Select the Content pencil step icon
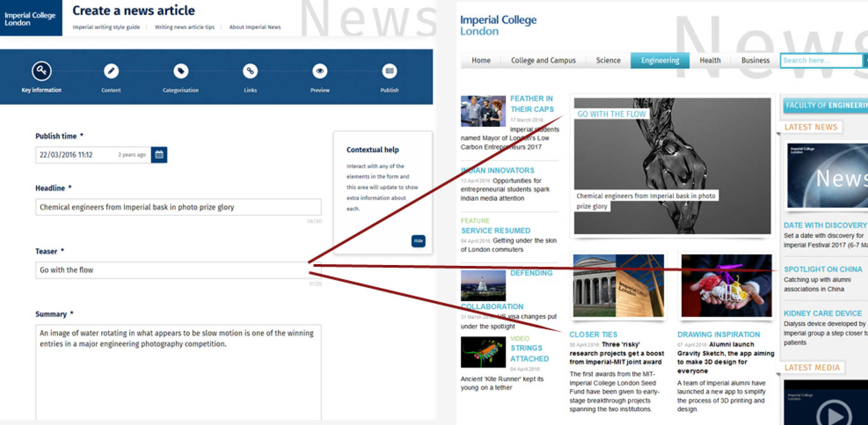Viewport: 868px width, 425px height. click(111, 71)
